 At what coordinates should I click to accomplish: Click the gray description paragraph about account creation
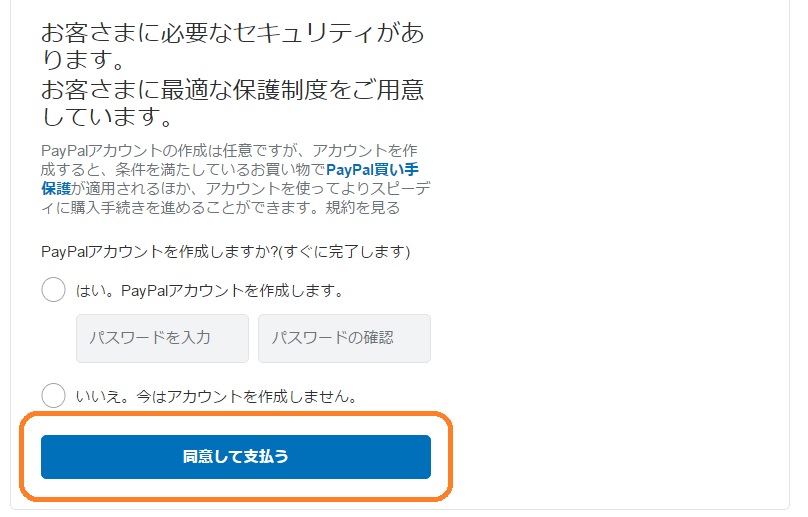pyautogui.click(x=235, y=179)
